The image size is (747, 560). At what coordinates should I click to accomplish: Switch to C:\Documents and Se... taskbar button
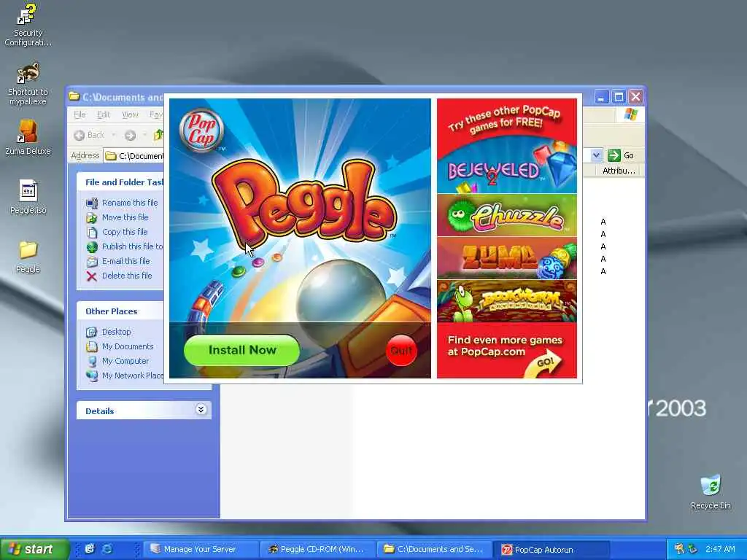click(x=435, y=550)
